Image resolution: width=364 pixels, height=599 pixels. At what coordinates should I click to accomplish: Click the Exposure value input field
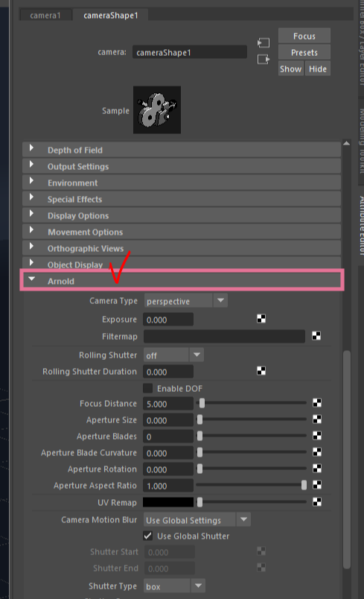pos(168,320)
